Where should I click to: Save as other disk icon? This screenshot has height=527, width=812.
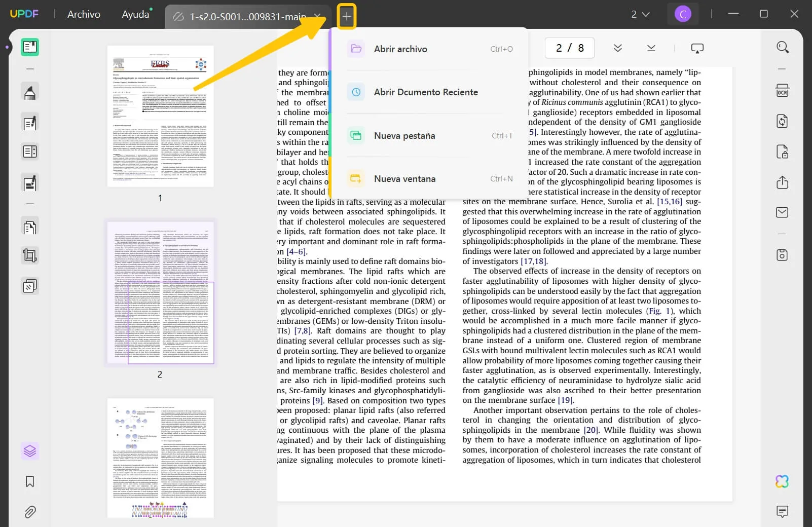point(783,255)
